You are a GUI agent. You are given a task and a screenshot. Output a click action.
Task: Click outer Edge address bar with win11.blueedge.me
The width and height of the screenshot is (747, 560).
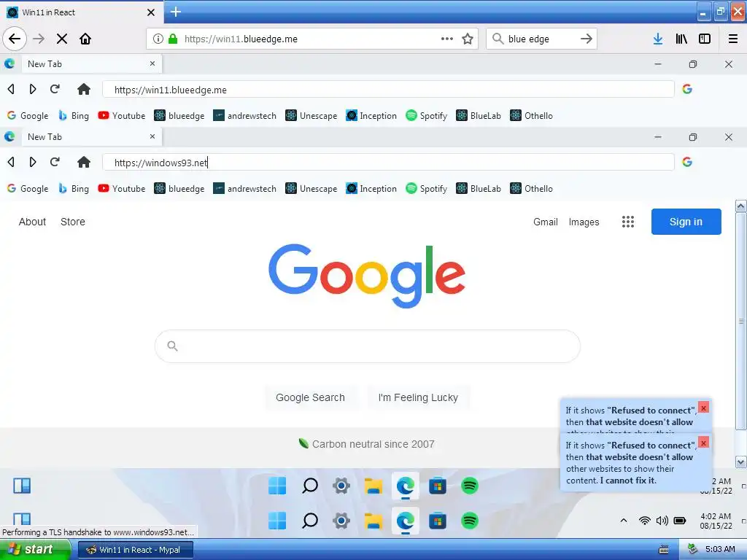click(388, 90)
